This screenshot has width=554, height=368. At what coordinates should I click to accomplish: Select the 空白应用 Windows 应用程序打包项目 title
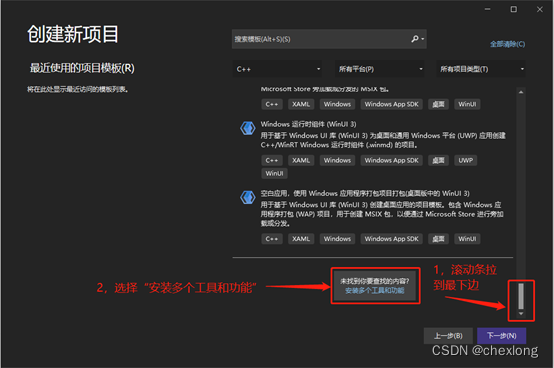365,194
